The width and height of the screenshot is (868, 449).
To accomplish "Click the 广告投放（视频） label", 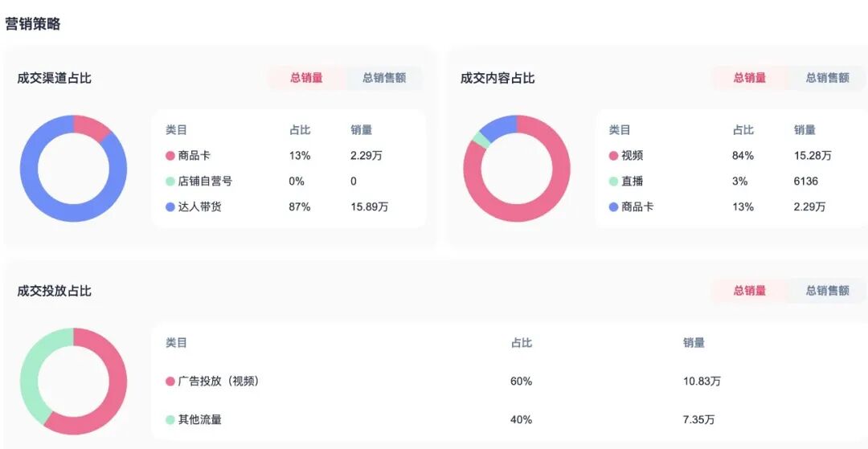I will (x=219, y=382).
